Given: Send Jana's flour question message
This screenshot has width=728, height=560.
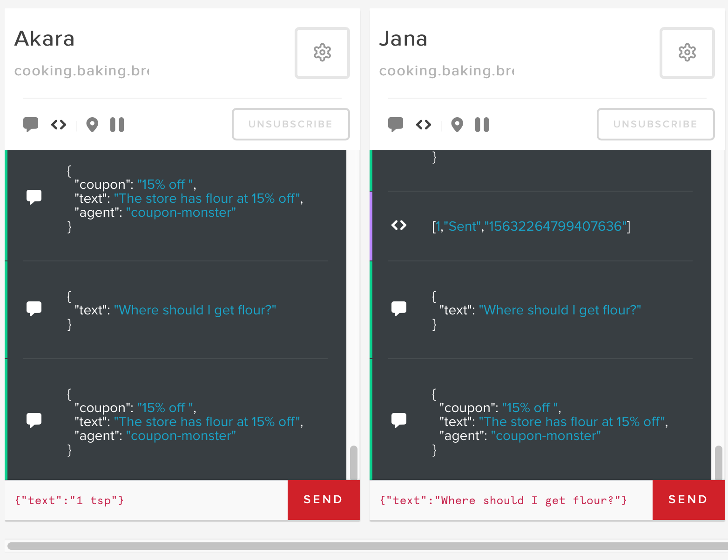Looking at the screenshot, I should coord(688,500).
